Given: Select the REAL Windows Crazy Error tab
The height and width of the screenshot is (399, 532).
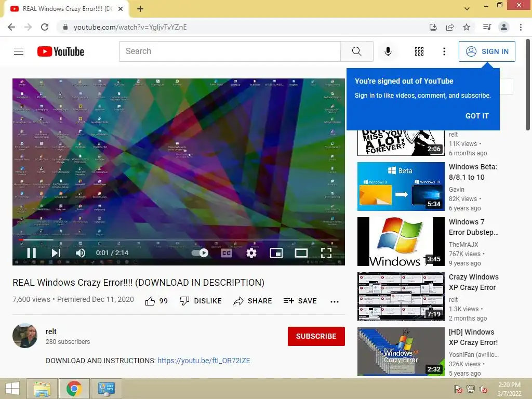Looking at the screenshot, I should 66,9.
